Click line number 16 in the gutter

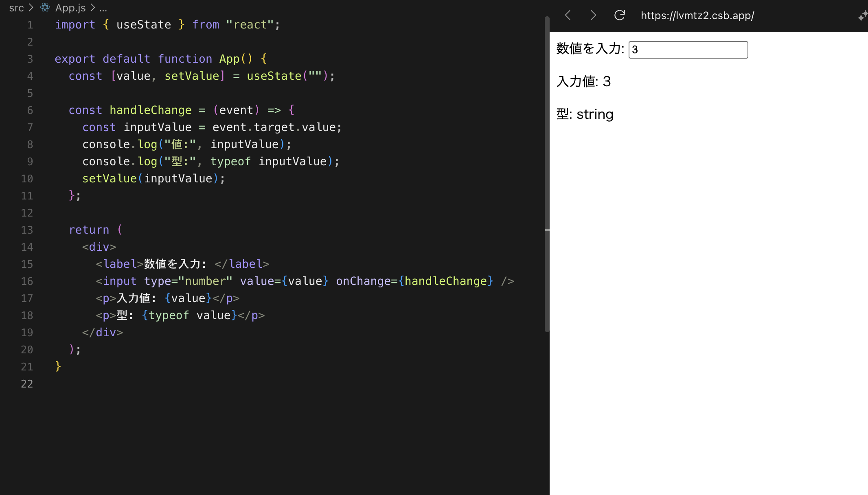(x=27, y=281)
